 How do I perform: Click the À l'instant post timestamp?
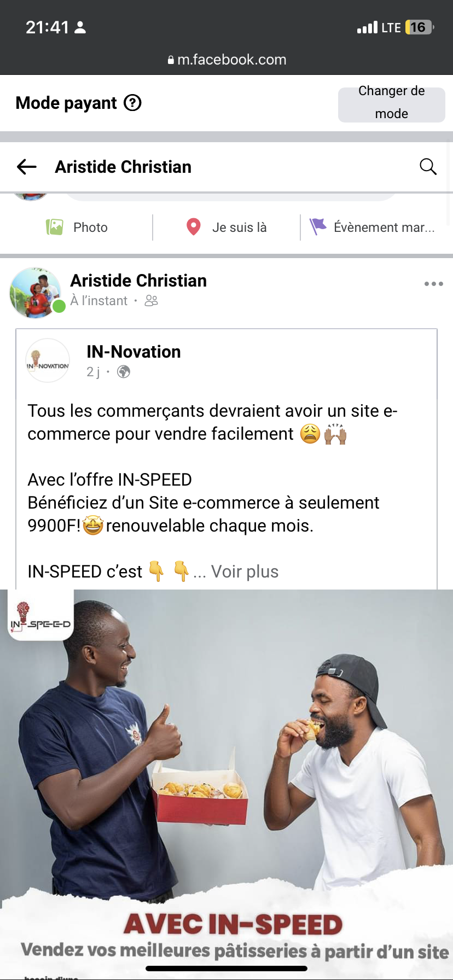pyautogui.click(x=98, y=301)
